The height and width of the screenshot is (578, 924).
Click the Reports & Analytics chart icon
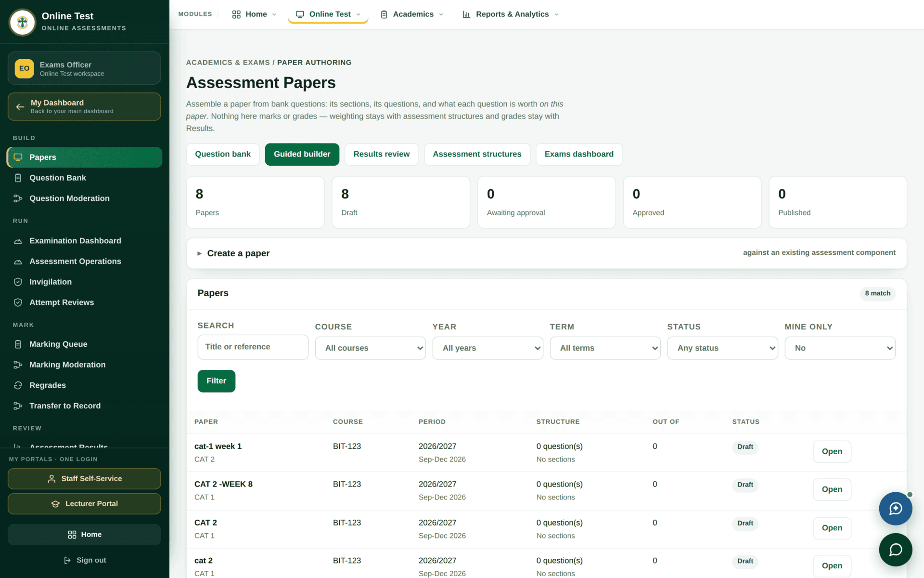point(466,14)
